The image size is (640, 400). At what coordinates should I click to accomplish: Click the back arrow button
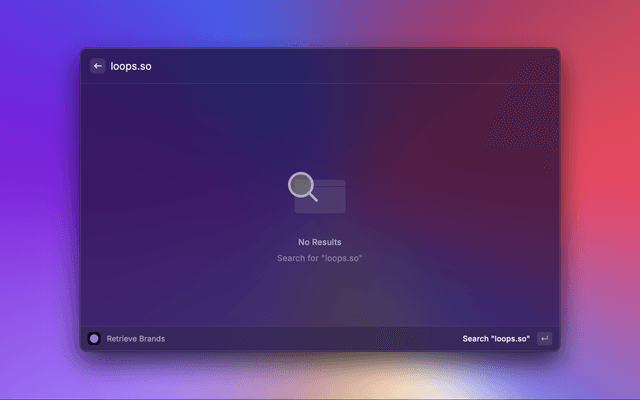(98, 66)
